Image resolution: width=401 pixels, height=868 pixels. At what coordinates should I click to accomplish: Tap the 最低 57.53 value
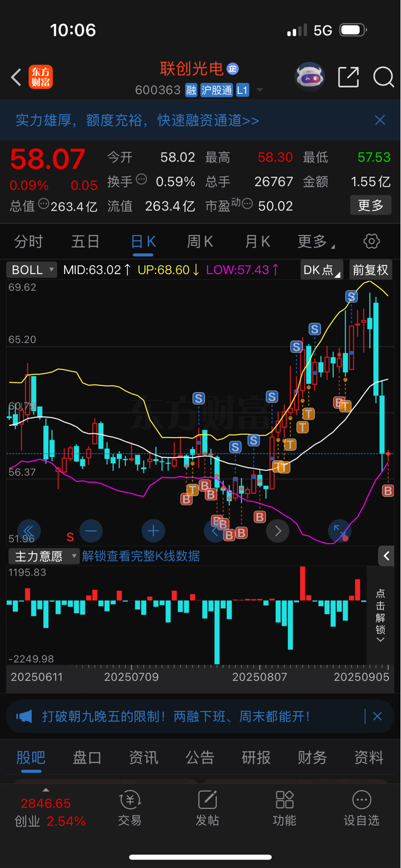pos(374,157)
